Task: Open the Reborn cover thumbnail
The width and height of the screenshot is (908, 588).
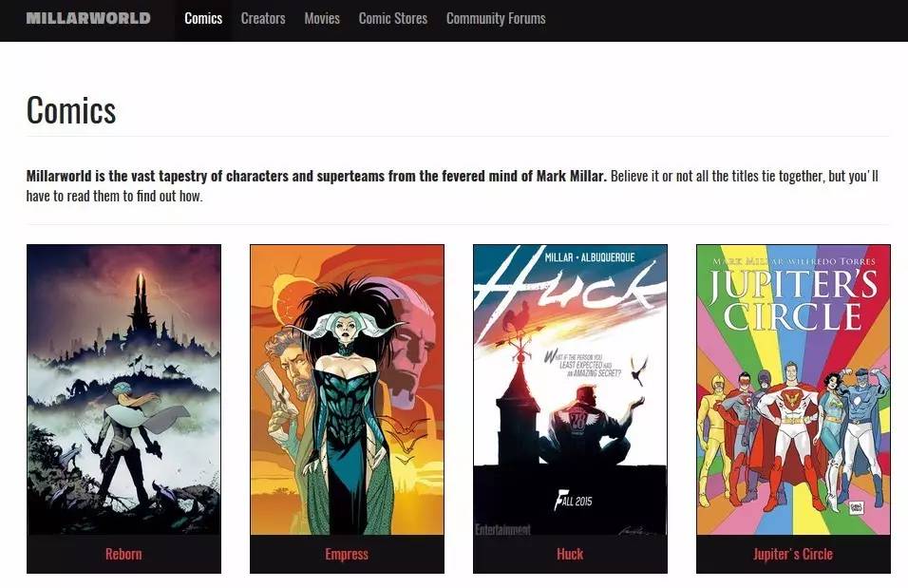Action: point(123,389)
